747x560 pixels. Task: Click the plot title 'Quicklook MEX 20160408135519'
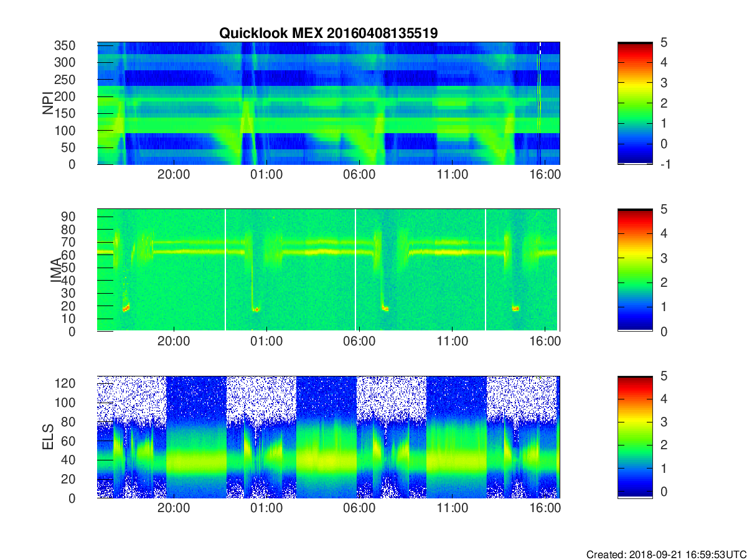click(x=328, y=34)
